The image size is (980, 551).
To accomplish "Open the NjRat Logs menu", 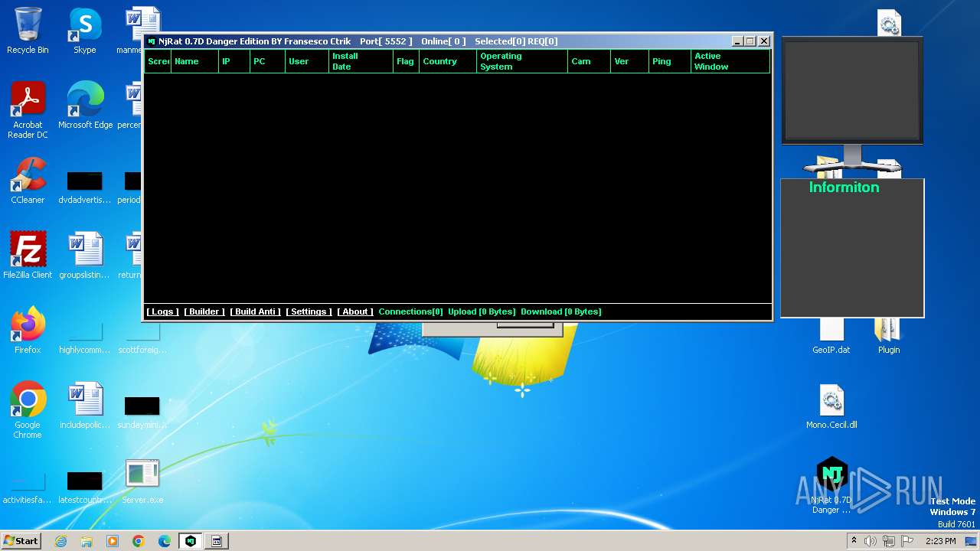I will (x=162, y=311).
